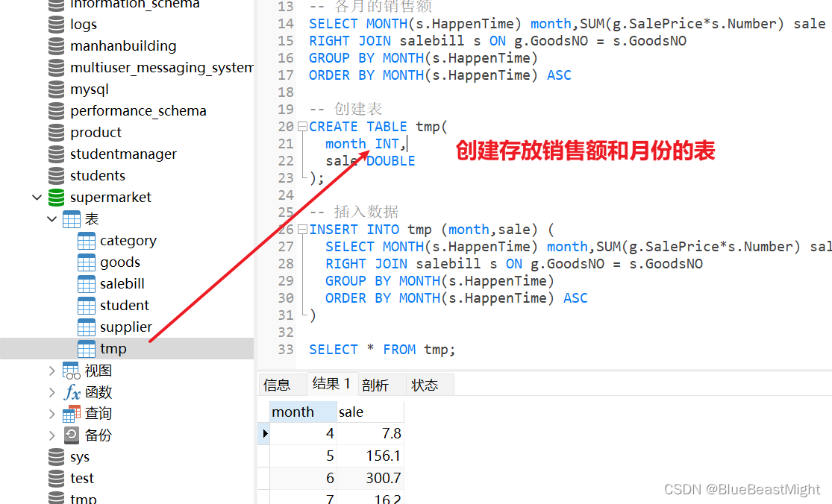Click month cell with value 5
832x504 pixels.
(x=303, y=456)
